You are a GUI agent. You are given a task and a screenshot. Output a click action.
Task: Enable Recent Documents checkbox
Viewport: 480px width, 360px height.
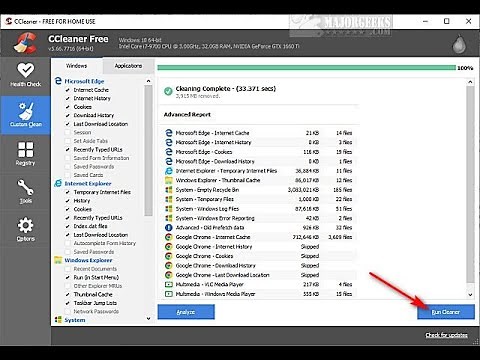pos(68,269)
